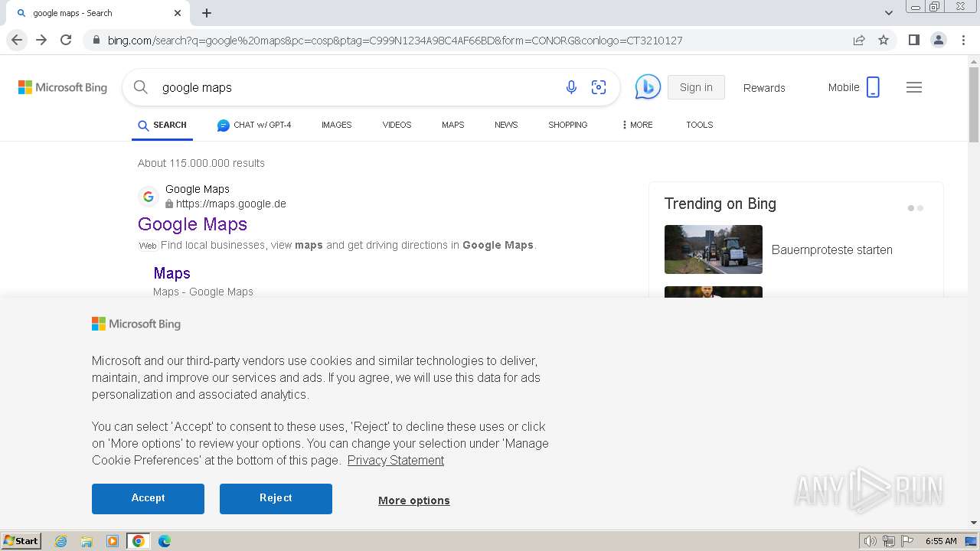Open Microsoft Edge from taskbar
This screenshot has height=551, width=980.
click(x=165, y=541)
